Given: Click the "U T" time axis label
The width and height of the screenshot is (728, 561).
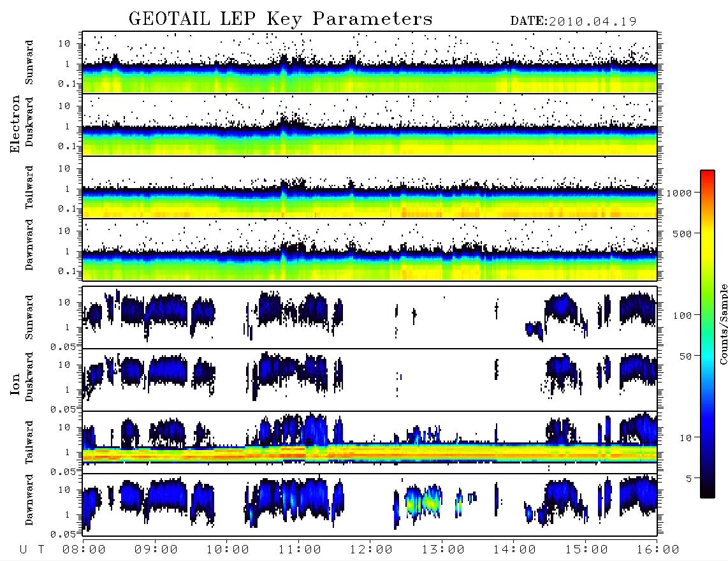Looking at the screenshot, I should tap(32, 550).
